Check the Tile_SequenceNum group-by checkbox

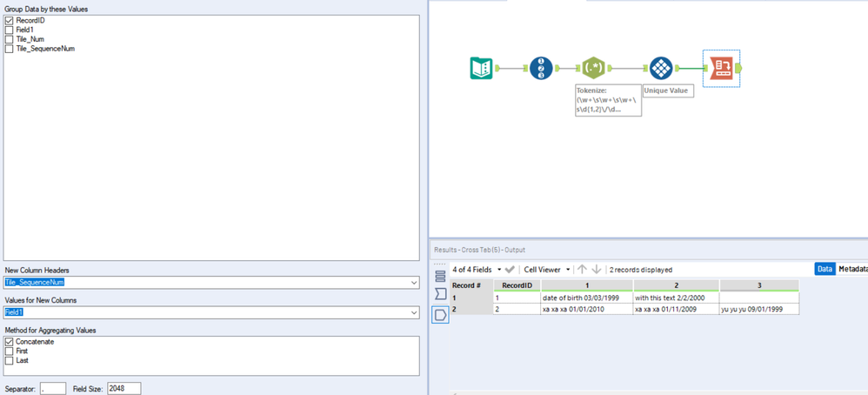pyautogui.click(x=9, y=49)
